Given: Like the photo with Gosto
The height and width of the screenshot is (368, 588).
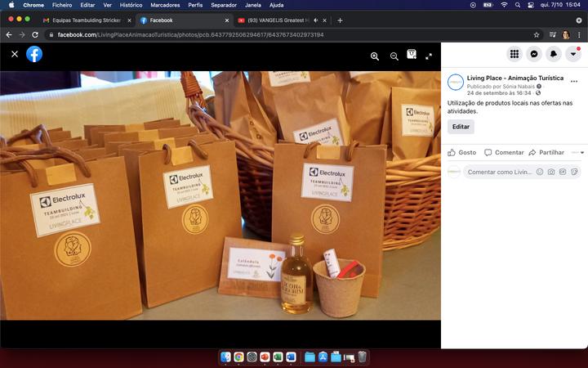Looking at the screenshot, I should 462,152.
